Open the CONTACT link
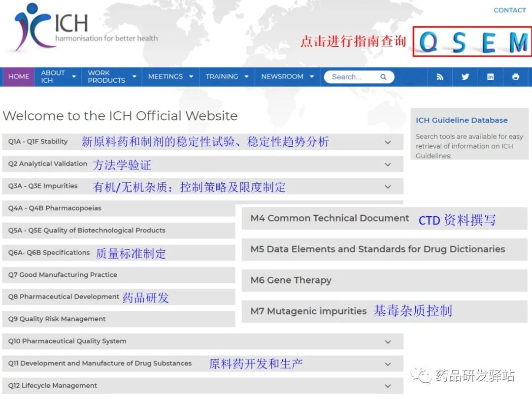Image resolution: width=532 pixels, height=399 pixels. point(509,10)
